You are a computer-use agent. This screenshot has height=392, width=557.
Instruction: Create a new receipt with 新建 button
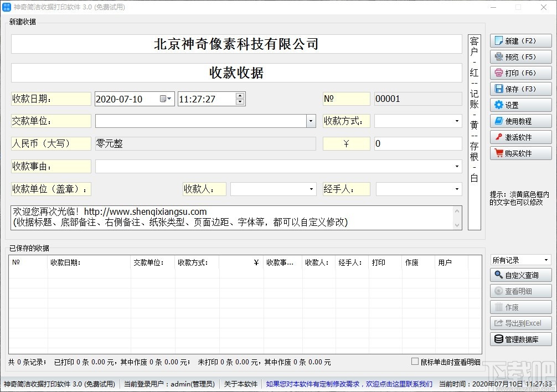[520, 40]
